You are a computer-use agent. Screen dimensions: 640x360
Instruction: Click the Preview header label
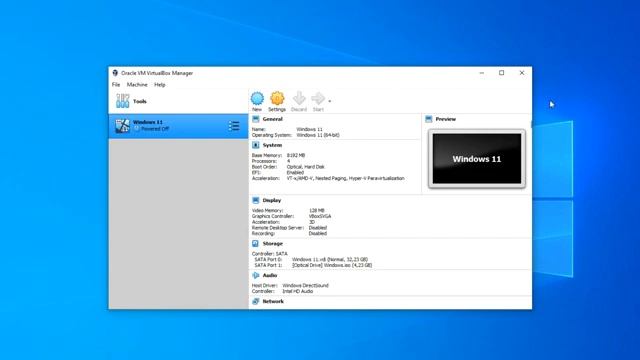[x=446, y=119]
